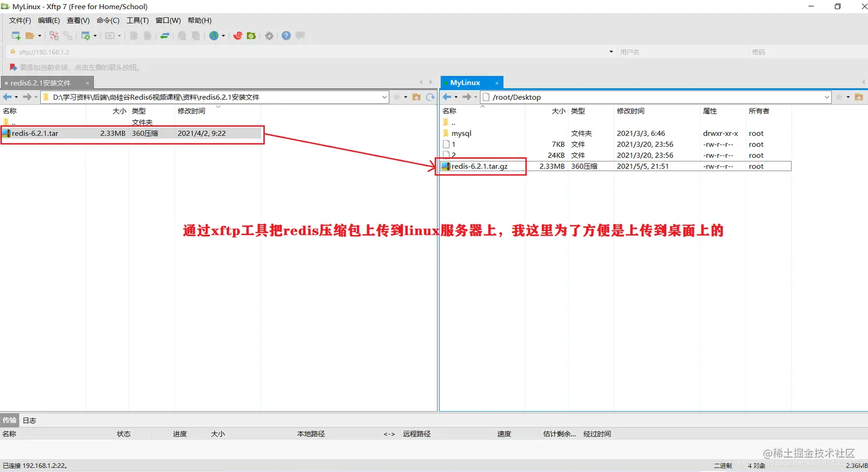Expand the local path dropdown
This screenshot has height=472, width=868.
tap(384, 97)
